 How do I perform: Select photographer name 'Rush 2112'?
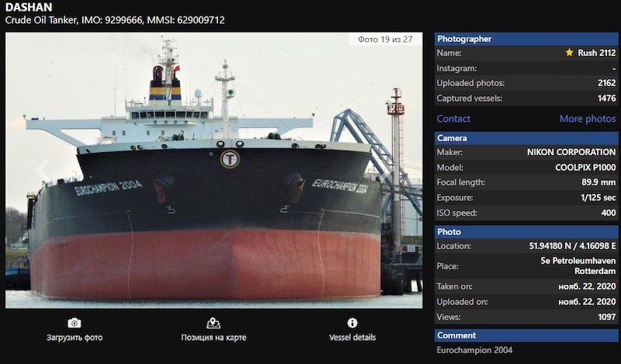point(596,53)
